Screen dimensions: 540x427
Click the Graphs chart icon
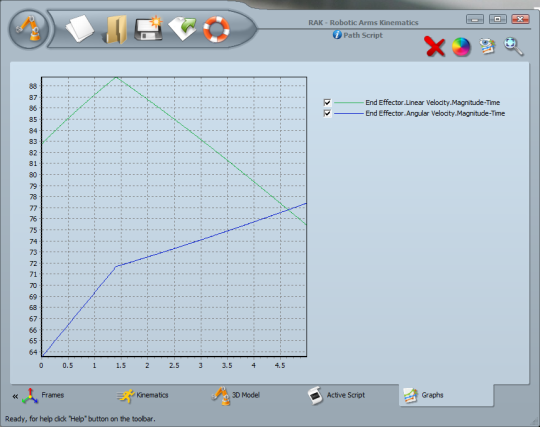pyautogui.click(x=411, y=396)
